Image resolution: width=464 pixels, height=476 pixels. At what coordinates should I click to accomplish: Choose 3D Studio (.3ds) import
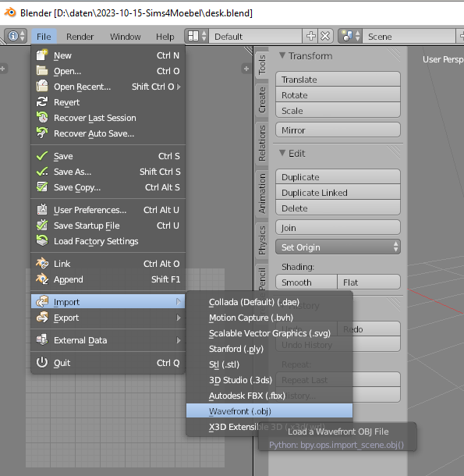270,380
